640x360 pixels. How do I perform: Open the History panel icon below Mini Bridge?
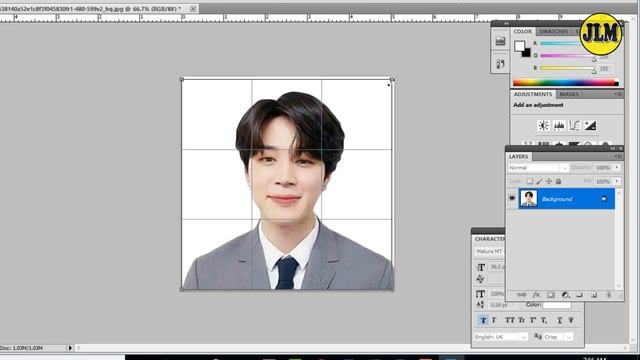click(500, 64)
